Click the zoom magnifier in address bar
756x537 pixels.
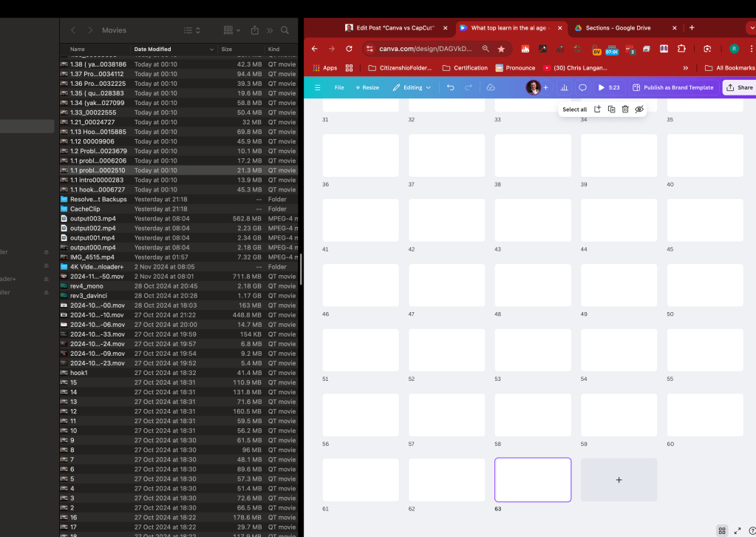[486, 49]
